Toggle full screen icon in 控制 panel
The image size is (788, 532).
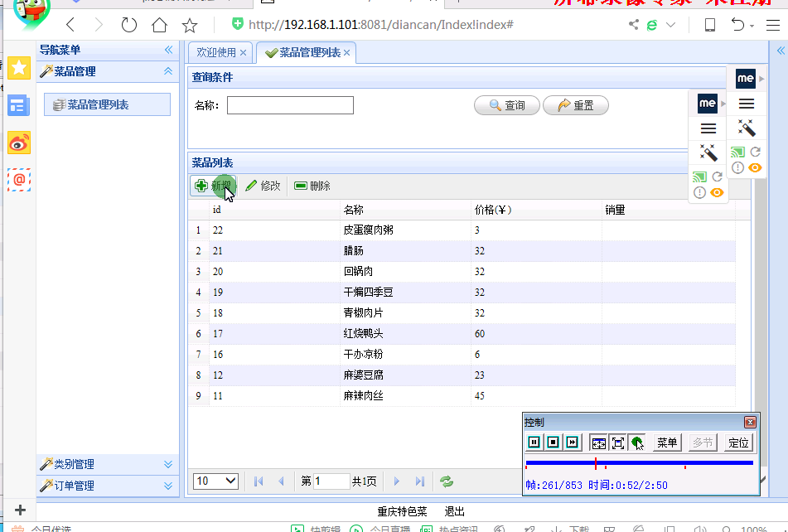point(617,443)
